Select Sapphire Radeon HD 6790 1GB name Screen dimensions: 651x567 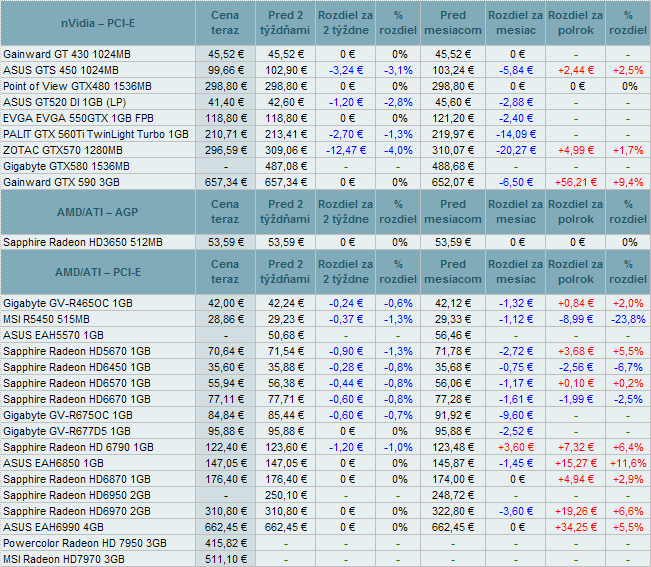78,447
